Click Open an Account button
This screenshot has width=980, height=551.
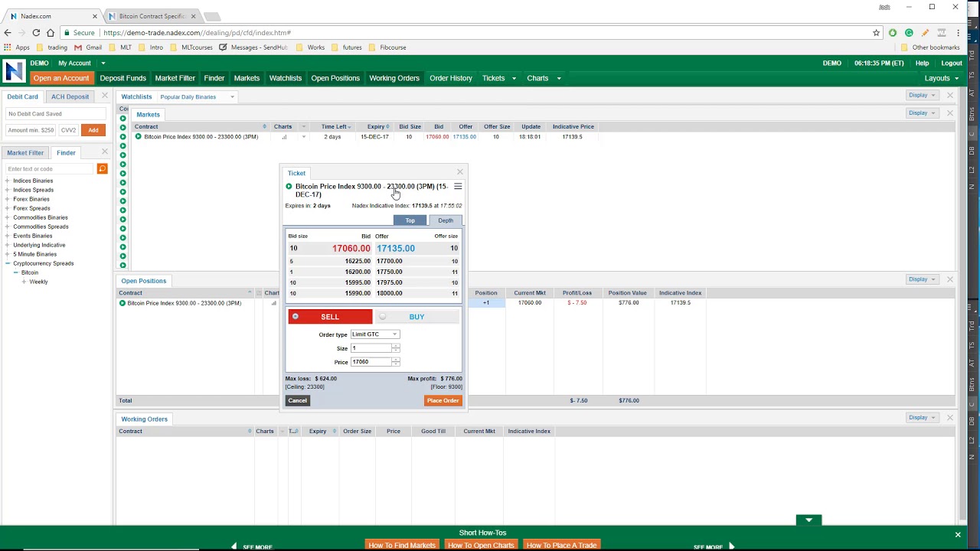point(61,78)
